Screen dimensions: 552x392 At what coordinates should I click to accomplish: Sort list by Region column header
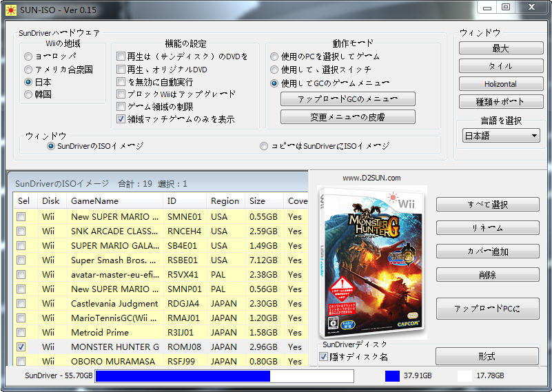pyautogui.click(x=226, y=201)
